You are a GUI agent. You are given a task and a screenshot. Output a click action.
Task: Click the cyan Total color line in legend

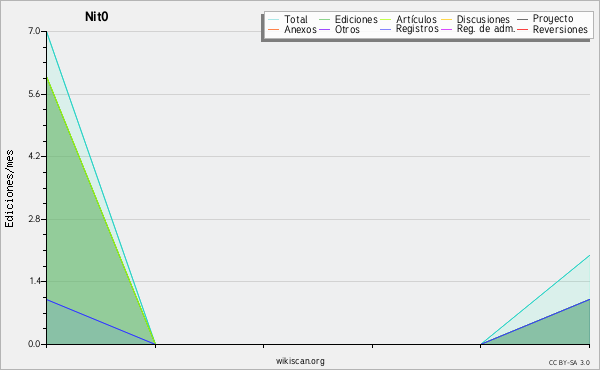[274, 20]
